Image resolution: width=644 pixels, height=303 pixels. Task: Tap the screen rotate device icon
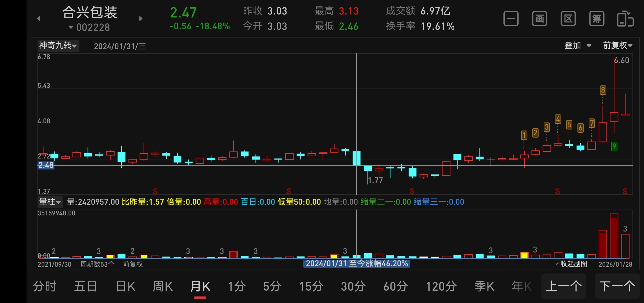tap(625, 19)
